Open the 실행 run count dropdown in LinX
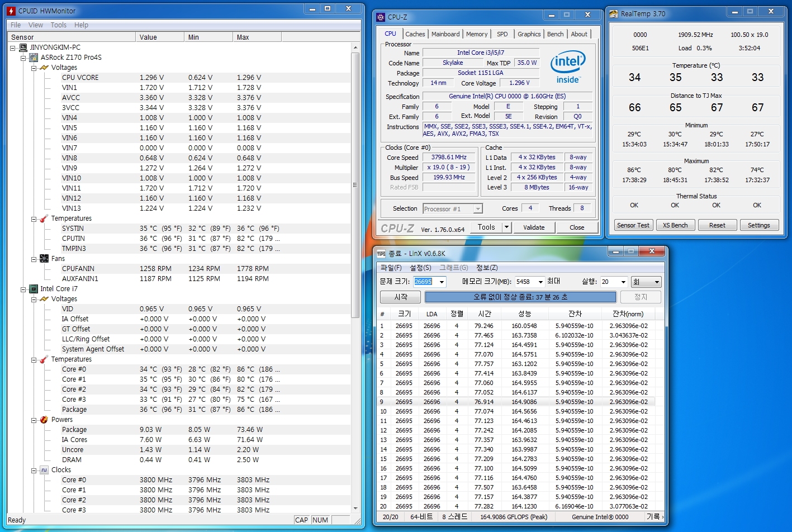The width and height of the screenshot is (792, 532). [624, 282]
